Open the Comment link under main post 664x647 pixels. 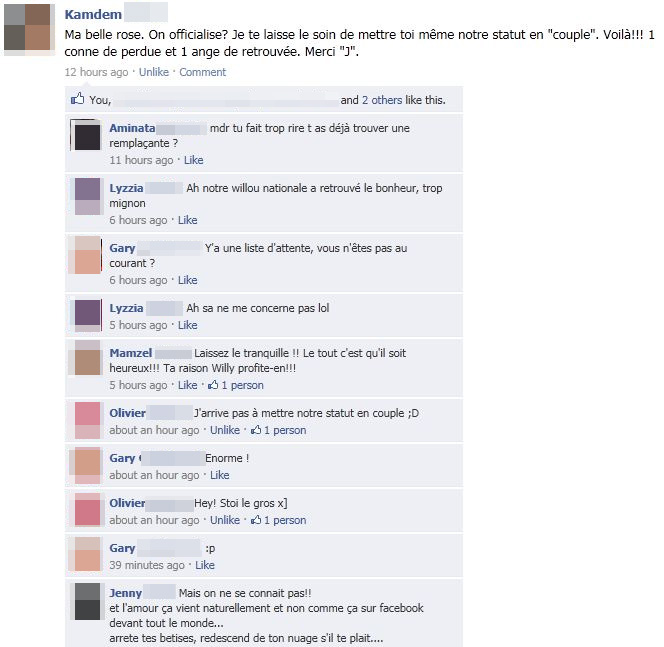[x=202, y=72]
